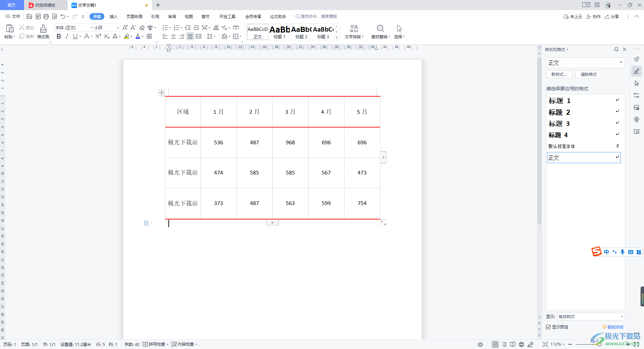Apply superscript formatting
This screenshot has width=644, height=349.
click(98, 36)
